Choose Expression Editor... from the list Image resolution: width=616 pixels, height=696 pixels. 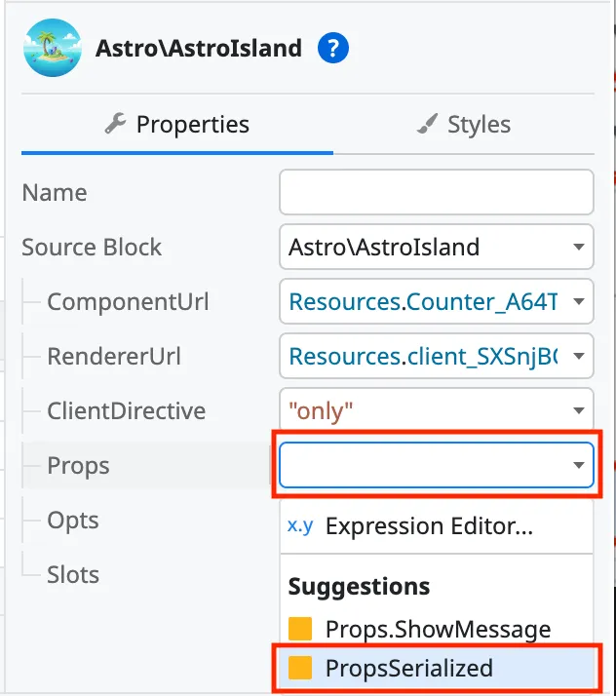tap(429, 526)
